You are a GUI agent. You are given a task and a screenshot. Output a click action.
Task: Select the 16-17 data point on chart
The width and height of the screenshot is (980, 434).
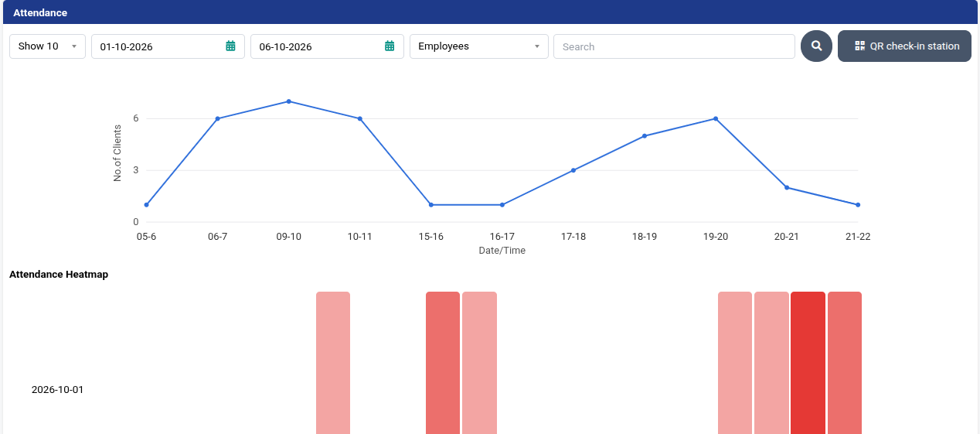pyautogui.click(x=502, y=205)
